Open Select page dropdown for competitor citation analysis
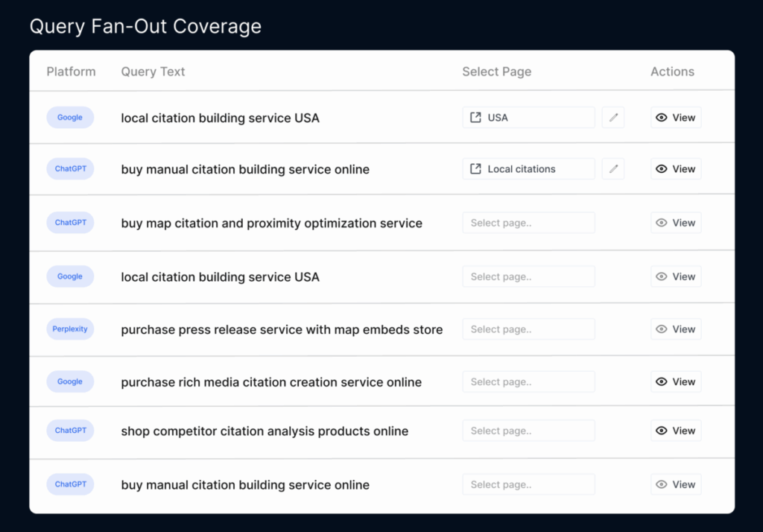Image resolution: width=763 pixels, height=532 pixels. pos(528,431)
